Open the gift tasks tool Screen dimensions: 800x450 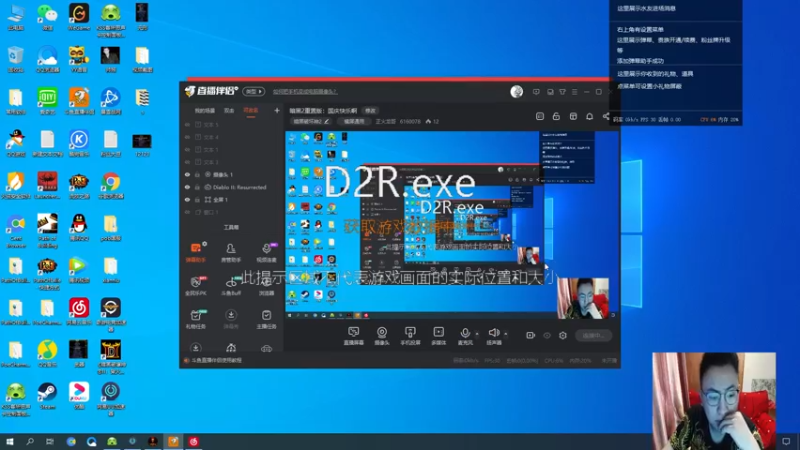tap(196, 319)
